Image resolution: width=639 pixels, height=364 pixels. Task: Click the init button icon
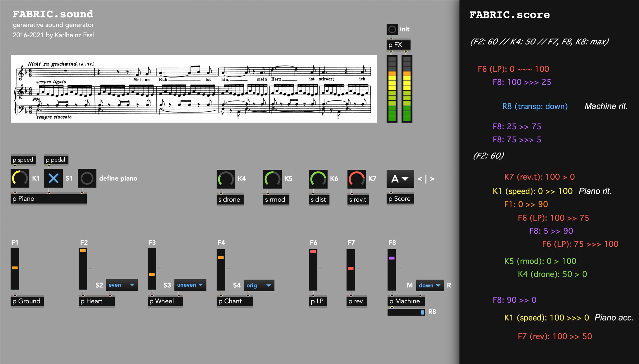click(392, 30)
